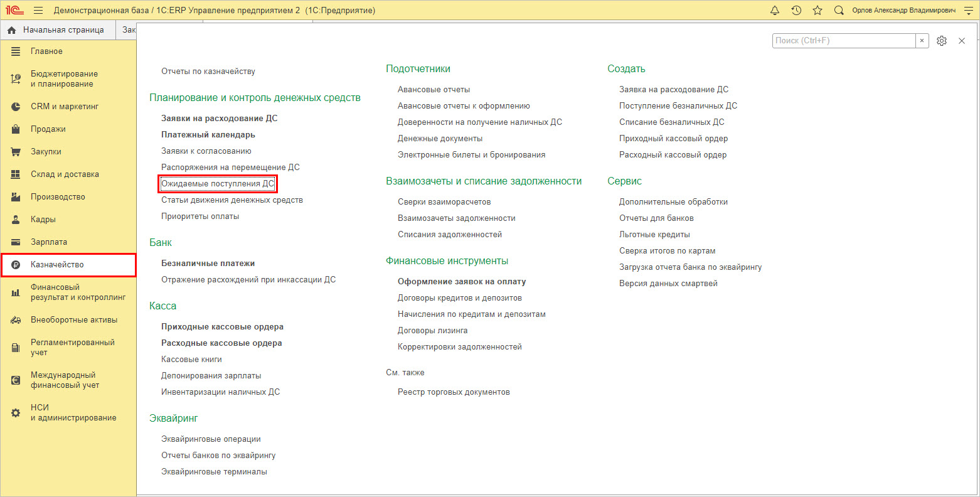Open Авансовые отчеты

(434, 89)
